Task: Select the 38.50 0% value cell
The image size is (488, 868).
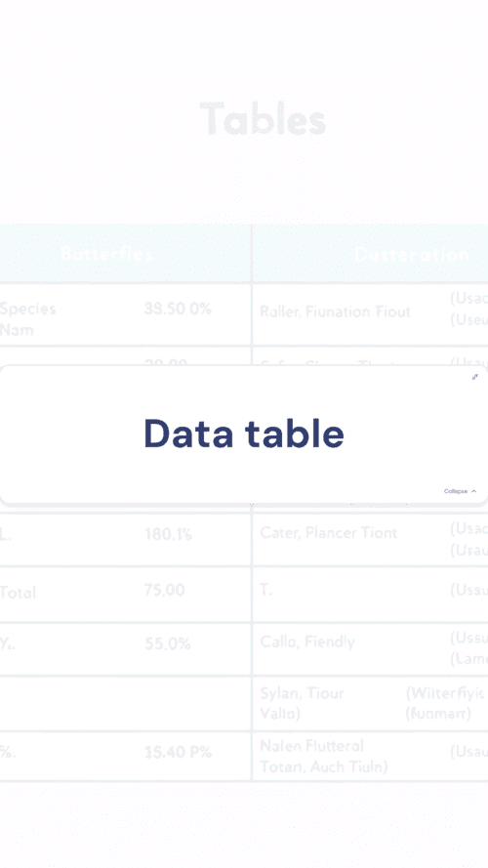Action: click(179, 309)
